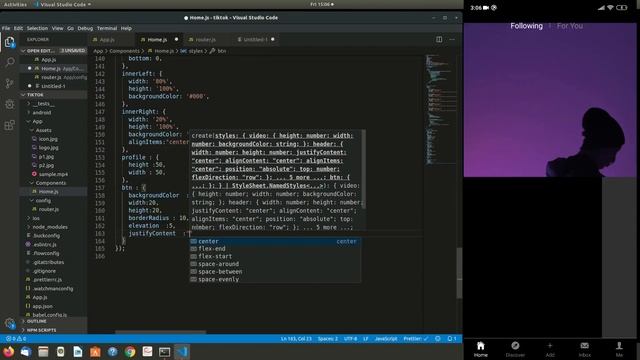The height and width of the screenshot is (360, 640).
Task: Open the Manage gear at the activity bar bottom
Action: coord(10,323)
